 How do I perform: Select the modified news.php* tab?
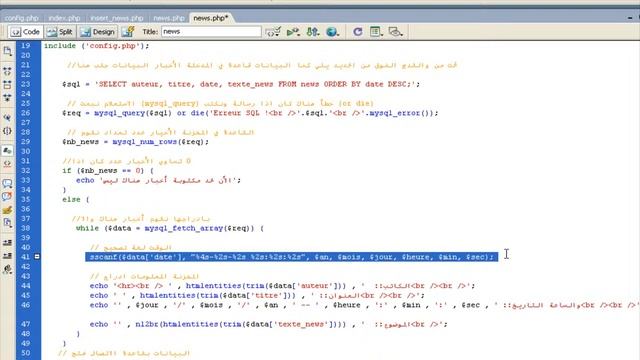[211, 18]
